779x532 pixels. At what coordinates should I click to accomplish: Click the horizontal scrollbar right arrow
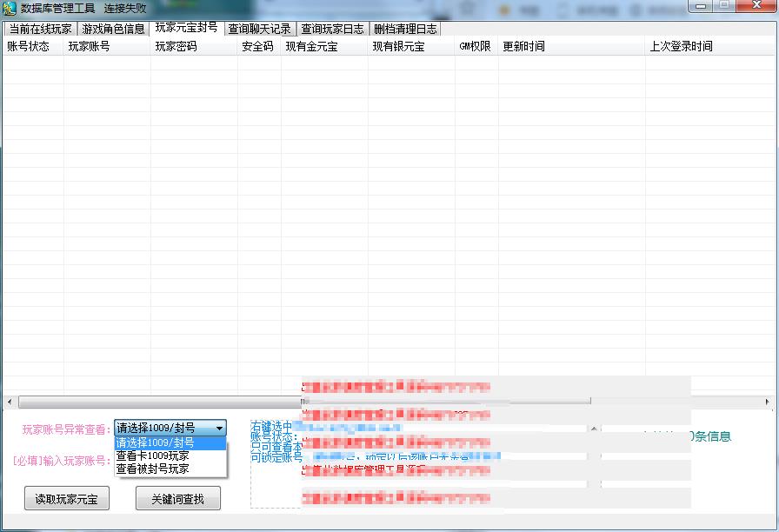(768, 402)
